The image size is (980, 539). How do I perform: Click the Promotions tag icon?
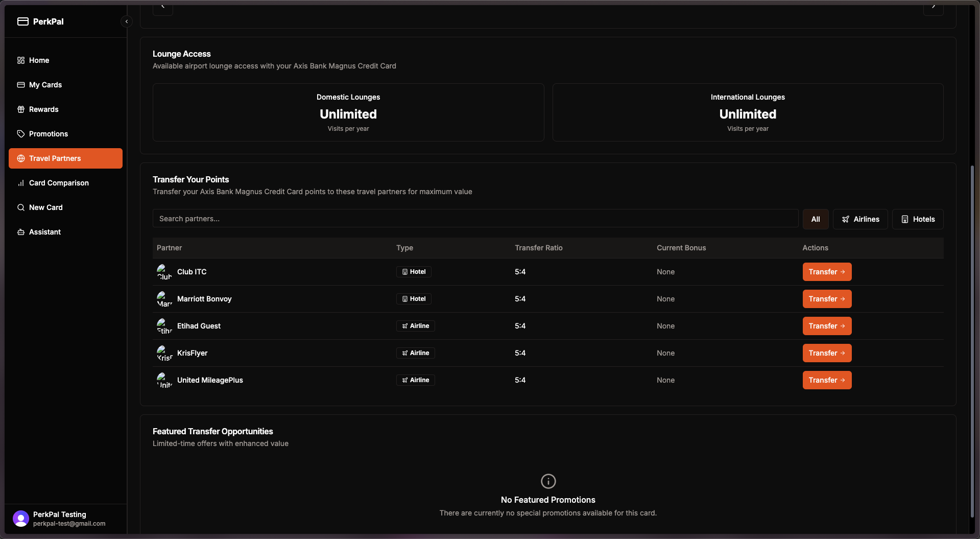pyautogui.click(x=21, y=134)
